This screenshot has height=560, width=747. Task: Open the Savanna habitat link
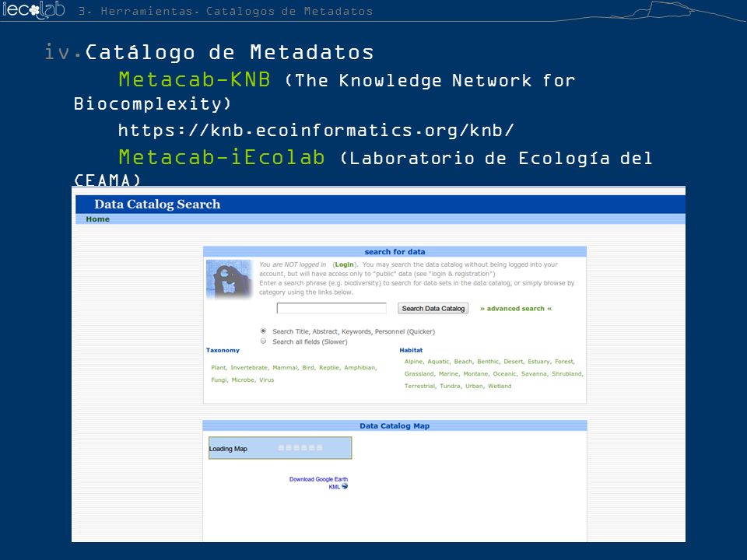tap(534, 374)
